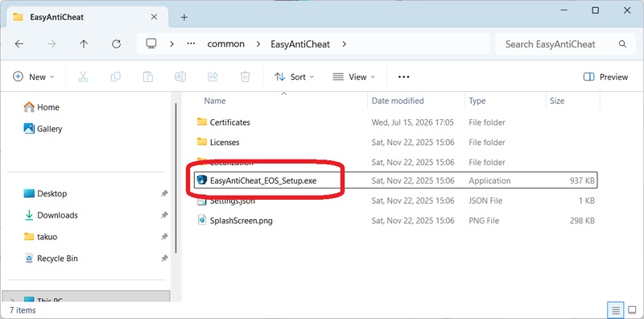The width and height of the screenshot is (644, 319).
Task: Open takuo folder in navigation pane
Action: click(x=41, y=237)
